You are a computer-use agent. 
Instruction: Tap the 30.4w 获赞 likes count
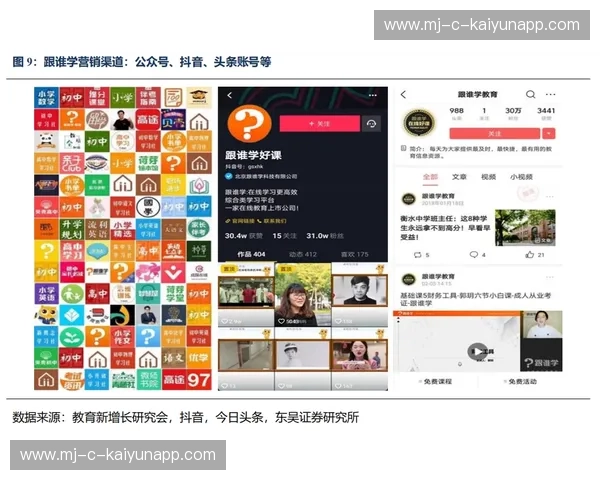coord(243,236)
